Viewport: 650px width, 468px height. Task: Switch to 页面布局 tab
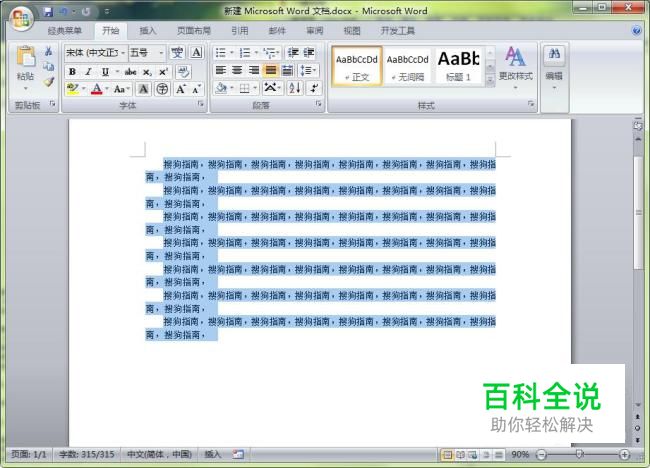pyautogui.click(x=194, y=30)
